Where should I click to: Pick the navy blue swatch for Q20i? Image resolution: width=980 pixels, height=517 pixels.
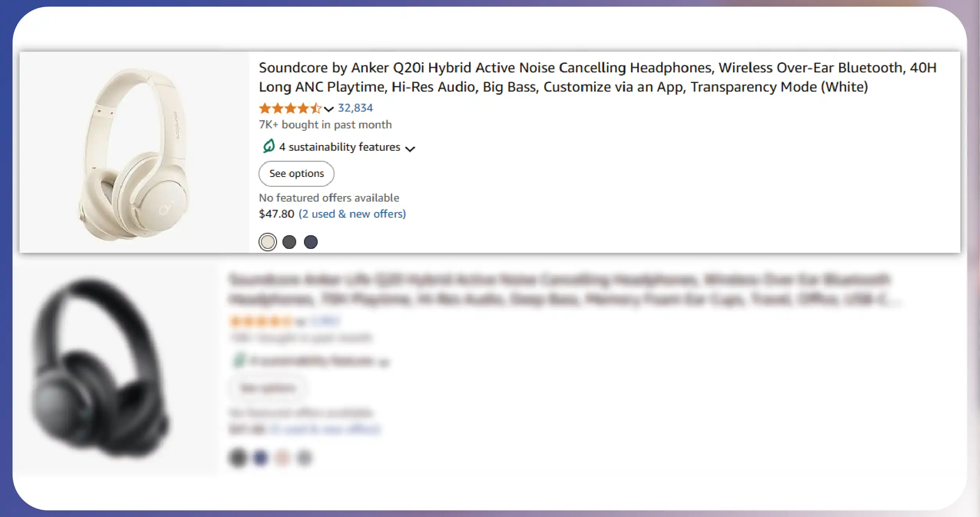pyautogui.click(x=311, y=242)
